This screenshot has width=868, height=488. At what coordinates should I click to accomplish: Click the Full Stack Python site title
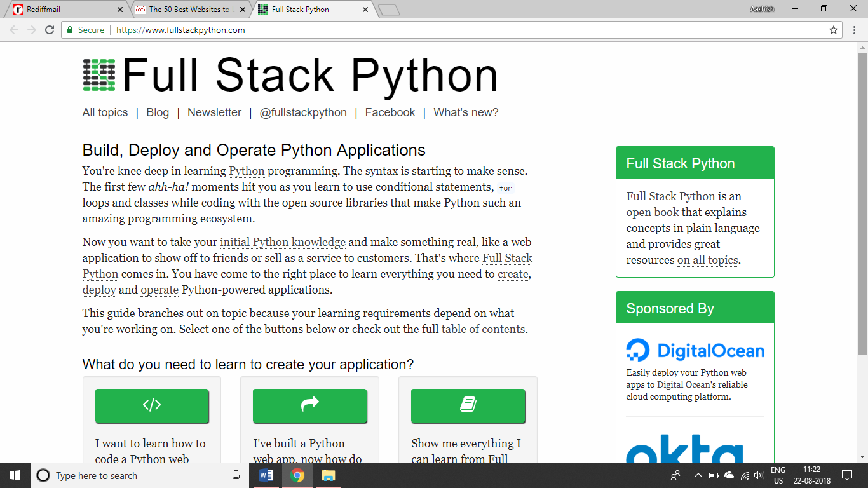[x=310, y=75]
